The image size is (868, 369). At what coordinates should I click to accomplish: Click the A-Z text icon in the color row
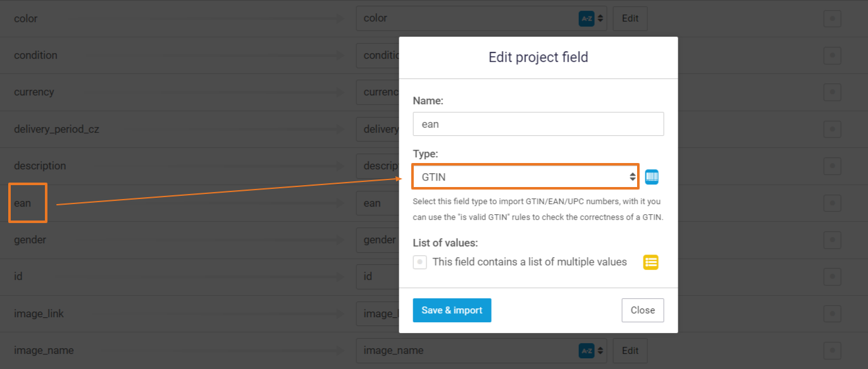tap(586, 18)
